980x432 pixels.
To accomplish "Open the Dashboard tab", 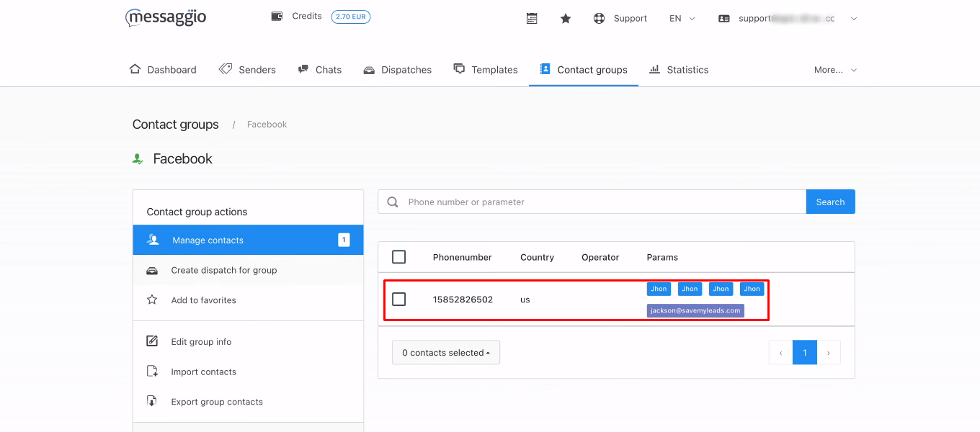I will [163, 70].
